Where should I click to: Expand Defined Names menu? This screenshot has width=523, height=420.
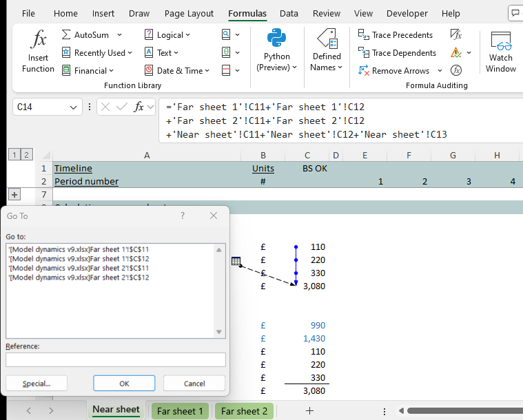(326, 51)
